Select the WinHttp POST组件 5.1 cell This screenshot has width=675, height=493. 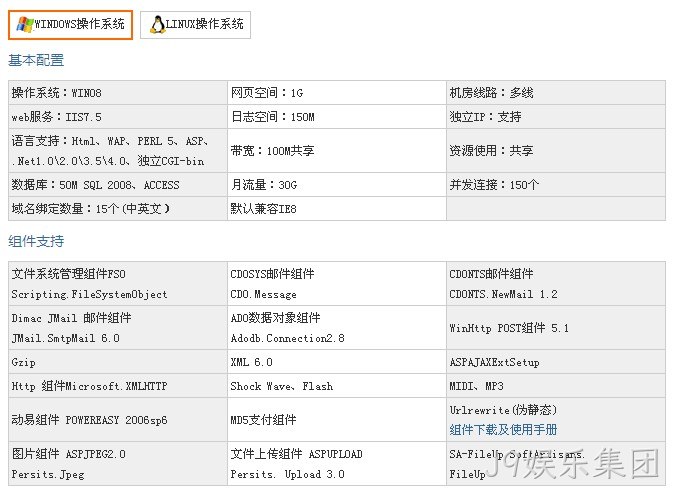[x=556, y=328]
